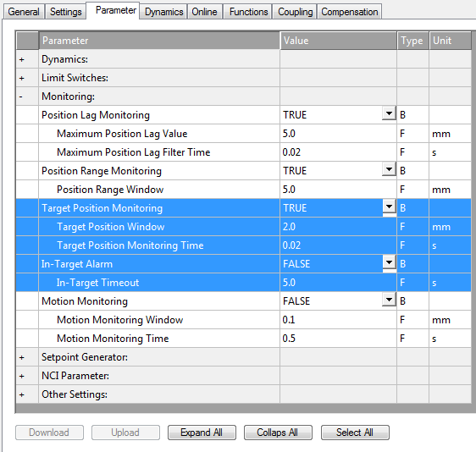The height and width of the screenshot is (452, 476).
Task: Edit In-Target Timeout value 5.0
Action: 338,283
